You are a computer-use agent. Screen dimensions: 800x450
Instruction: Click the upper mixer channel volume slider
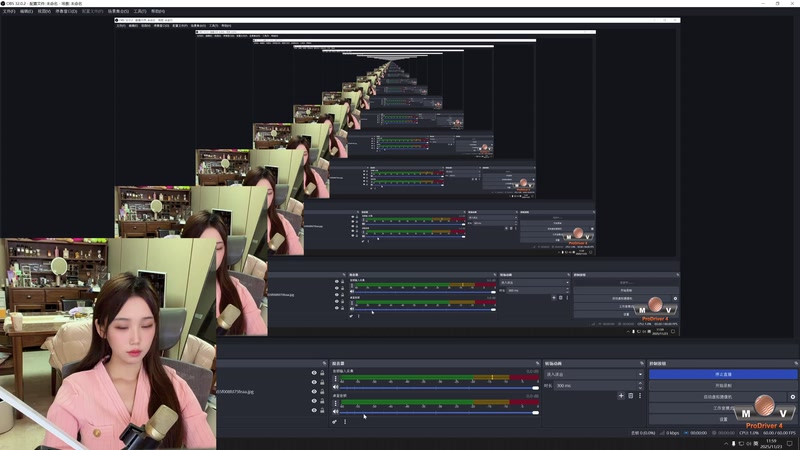tap(439, 388)
